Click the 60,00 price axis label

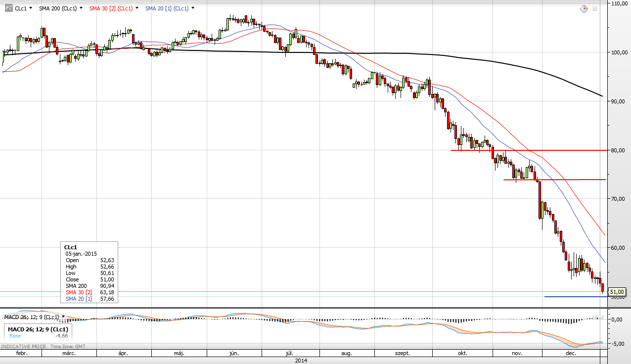[619, 248]
